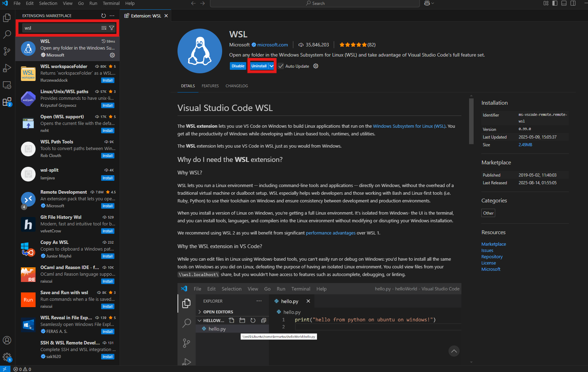This screenshot has height=372, width=588.
Task: Install Remote Development extension
Action: click(x=108, y=206)
